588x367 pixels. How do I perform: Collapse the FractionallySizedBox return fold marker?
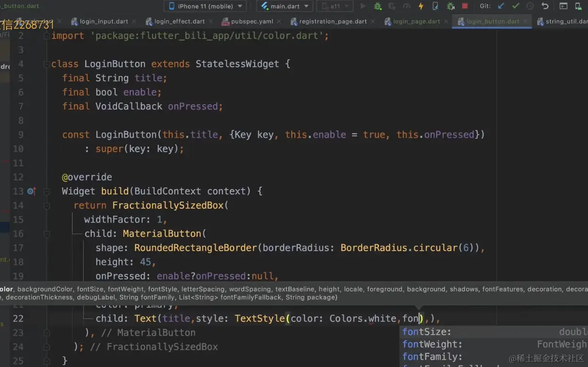pyautogui.click(x=47, y=206)
